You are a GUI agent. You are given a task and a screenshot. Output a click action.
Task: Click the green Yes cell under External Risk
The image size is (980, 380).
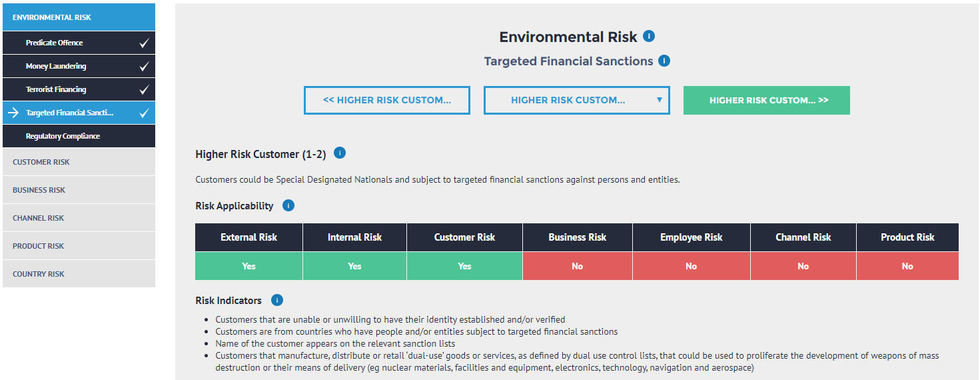248,266
